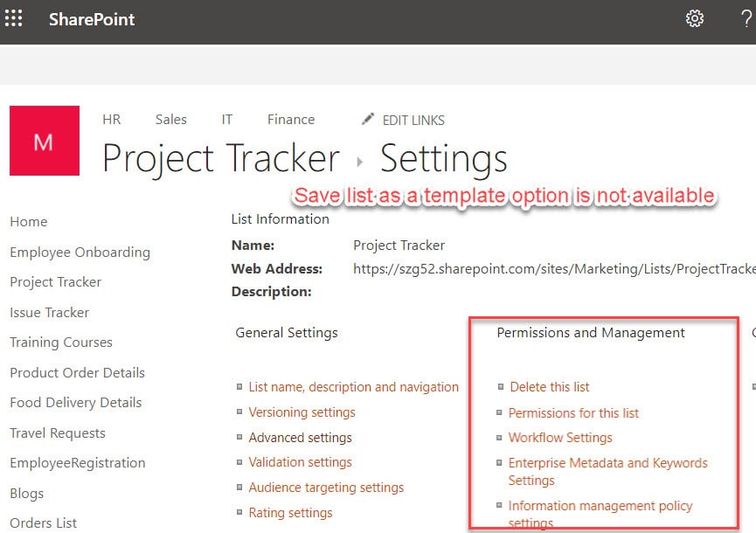Click the Name value Project Tracker
756x533 pixels.
pos(399,246)
